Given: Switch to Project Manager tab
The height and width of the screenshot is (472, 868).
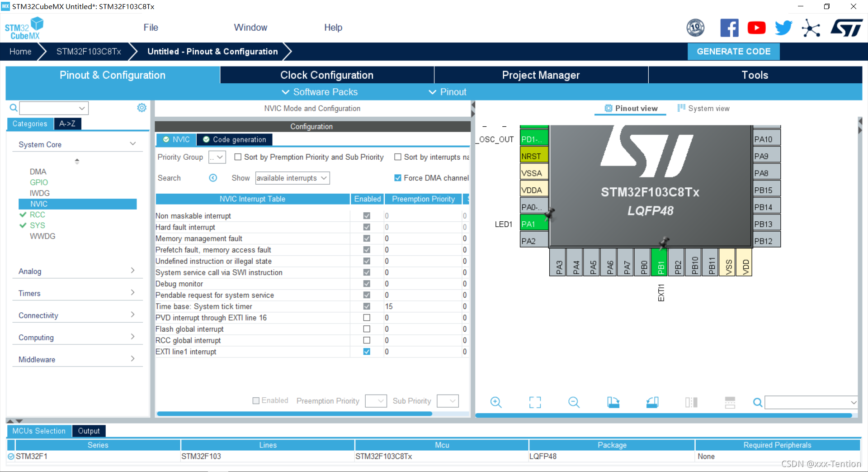Looking at the screenshot, I should [541, 75].
